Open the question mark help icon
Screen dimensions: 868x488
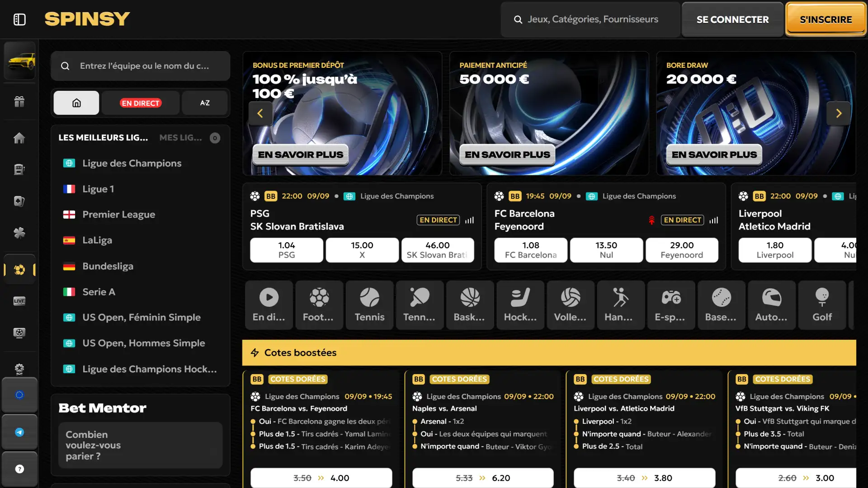tap(19, 469)
